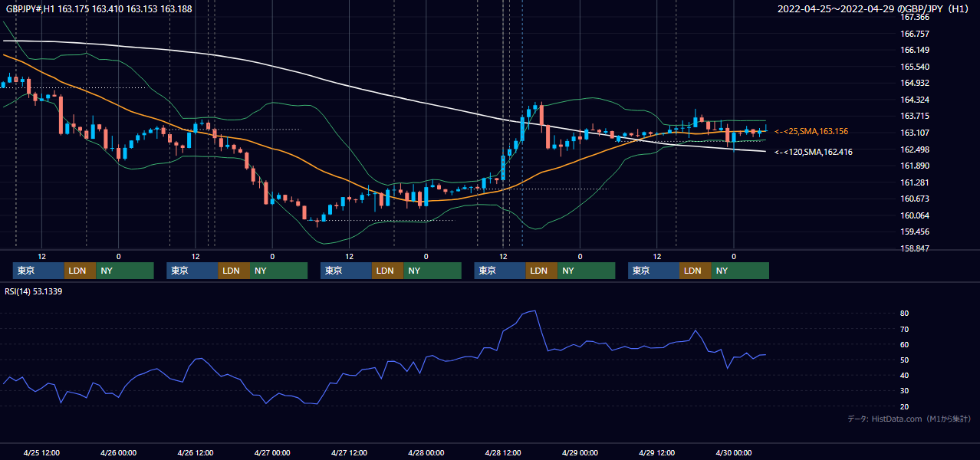Click RSI scale level 50
The height and width of the screenshot is (460, 980).
[905, 360]
